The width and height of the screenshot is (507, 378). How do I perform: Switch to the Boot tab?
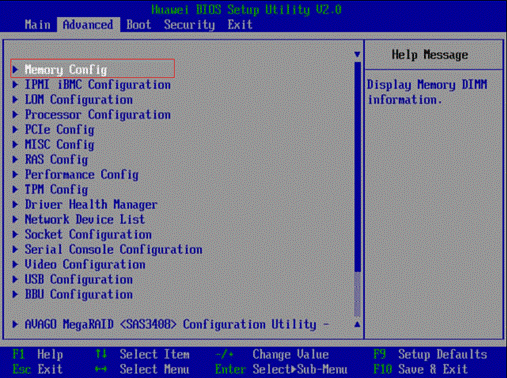[139, 25]
